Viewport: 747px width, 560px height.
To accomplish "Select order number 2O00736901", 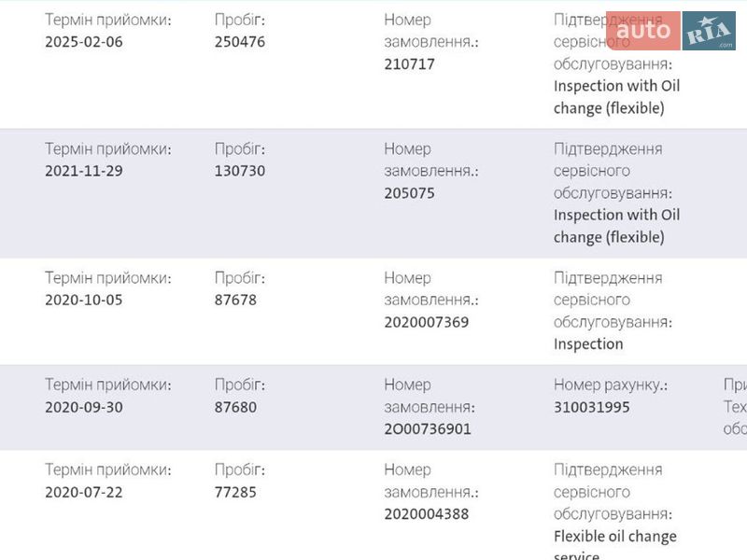I will click(x=428, y=429).
